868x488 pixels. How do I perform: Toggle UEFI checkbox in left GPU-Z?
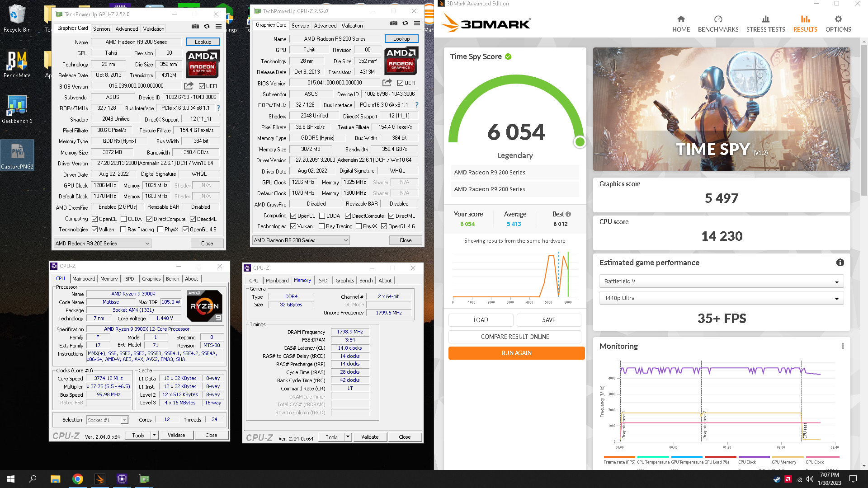[x=202, y=86]
